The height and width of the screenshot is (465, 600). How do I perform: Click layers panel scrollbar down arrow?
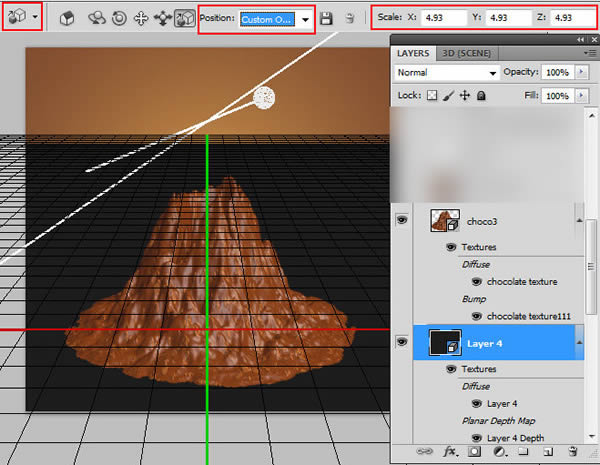click(592, 436)
